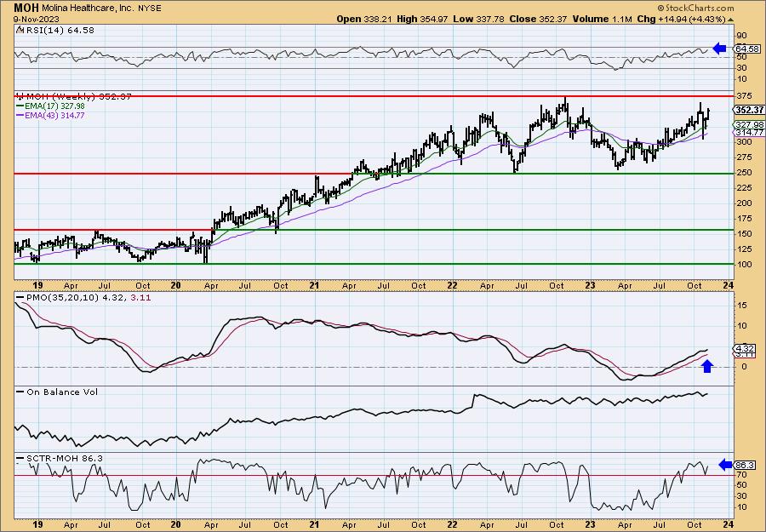The image size is (766, 532).
Task: Click the 86.3 SCTR value tag on right axis
Action: tap(746, 466)
